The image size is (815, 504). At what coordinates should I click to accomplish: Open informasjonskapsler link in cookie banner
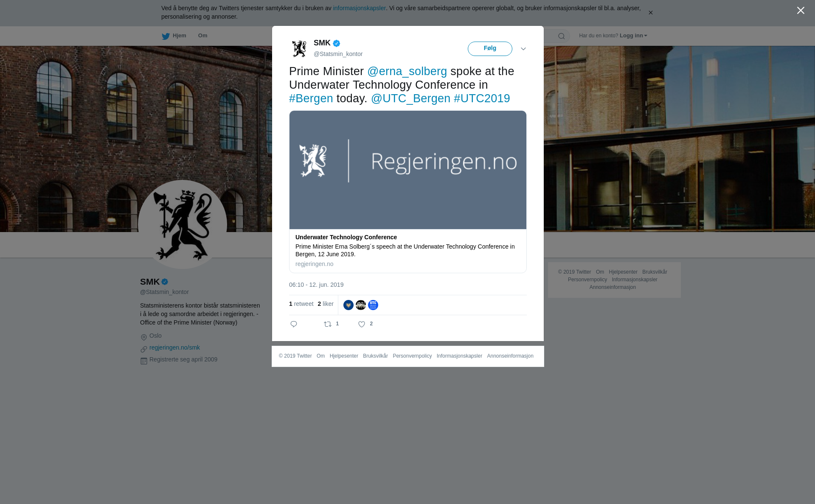coord(359,8)
